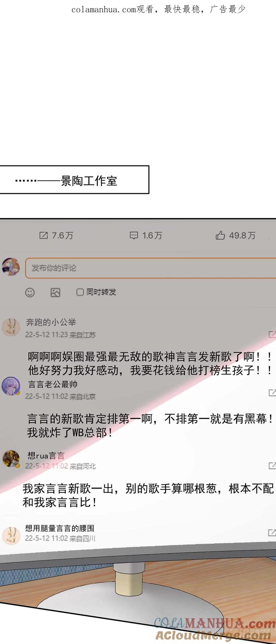Screen dimensions: 276x644
Task: Enable the 同时转发 checkbox
Action: (80, 292)
